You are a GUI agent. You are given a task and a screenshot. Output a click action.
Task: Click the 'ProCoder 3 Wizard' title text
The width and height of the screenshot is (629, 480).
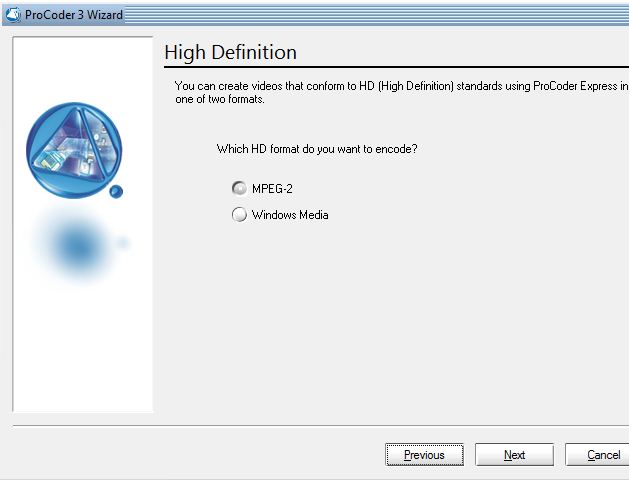coord(74,15)
